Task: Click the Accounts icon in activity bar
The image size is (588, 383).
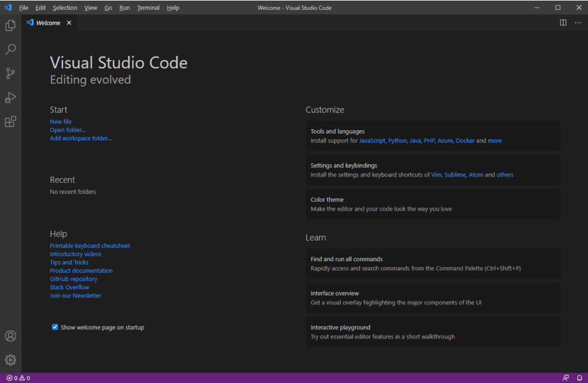Action: 10,336
